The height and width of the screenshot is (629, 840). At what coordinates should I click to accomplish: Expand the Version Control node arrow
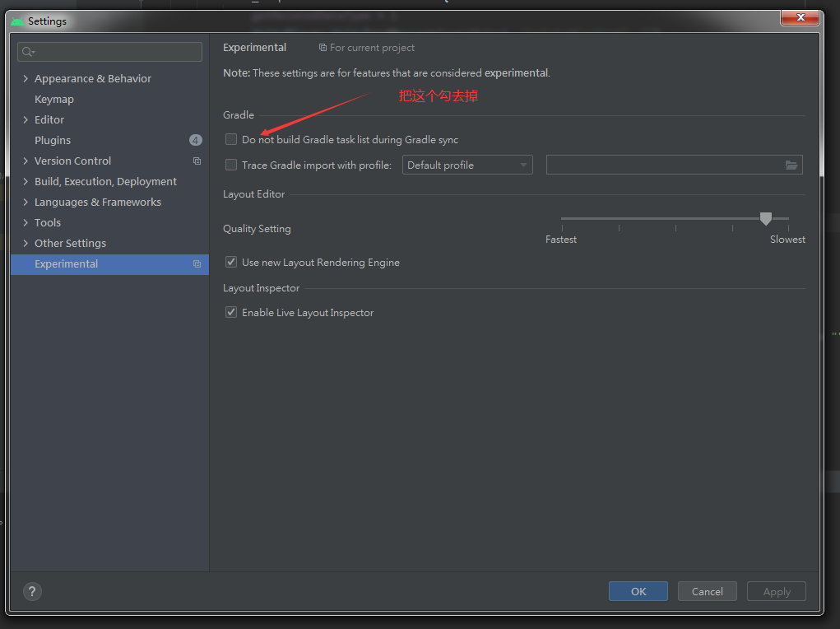point(26,161)
